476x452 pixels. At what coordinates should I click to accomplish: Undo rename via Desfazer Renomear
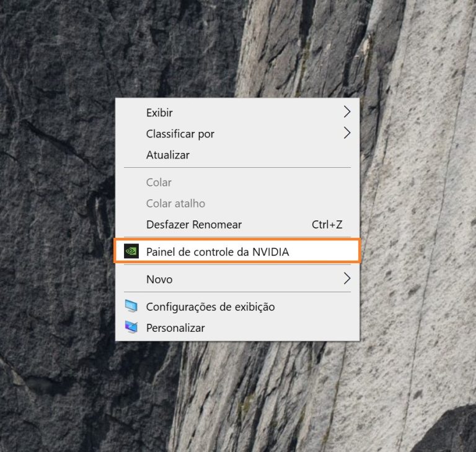coord(193,225)
